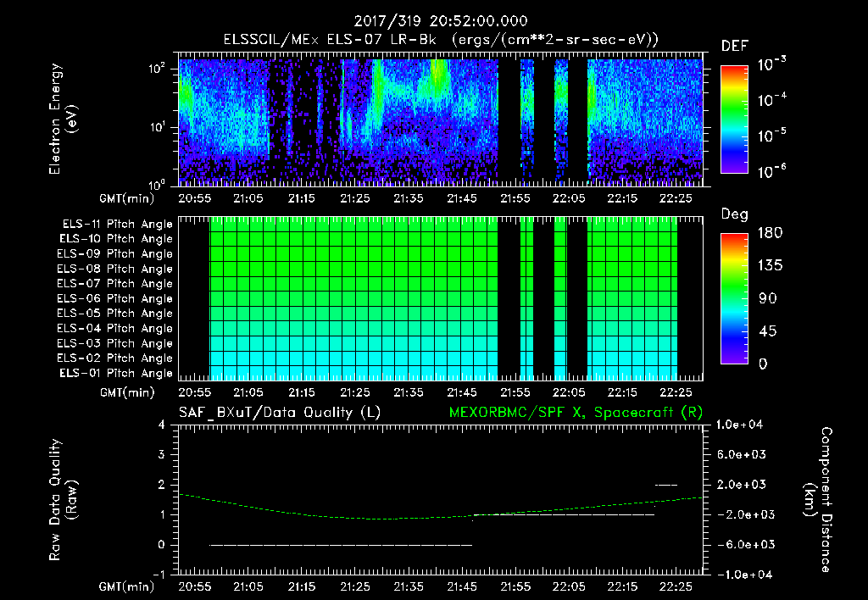Screen dimensions: 868x600
Task: Click the 'Electron Energy (eV)' axis label
Action: [63, 119]
